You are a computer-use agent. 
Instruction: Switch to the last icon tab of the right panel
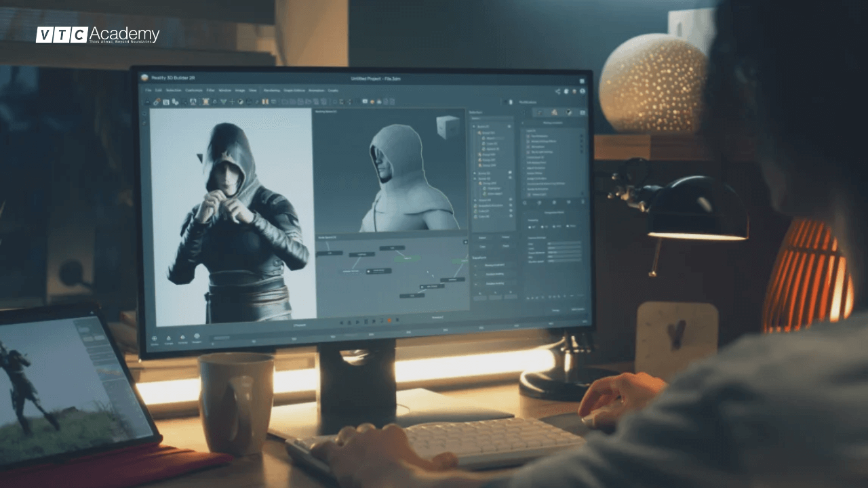[583, 113]
